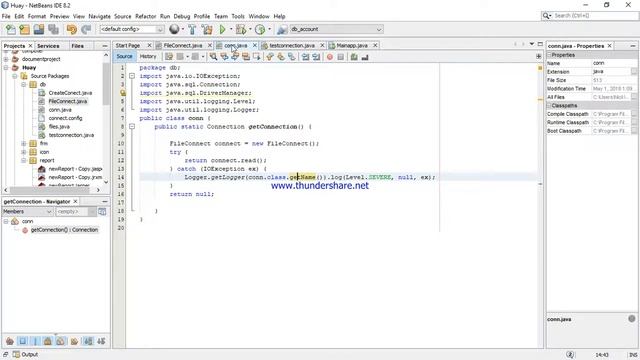Image resolution: width=640 pixels, height=360 pixels.
Task: Toggle Show Inherited Members in Navigator
Action: 10,341
